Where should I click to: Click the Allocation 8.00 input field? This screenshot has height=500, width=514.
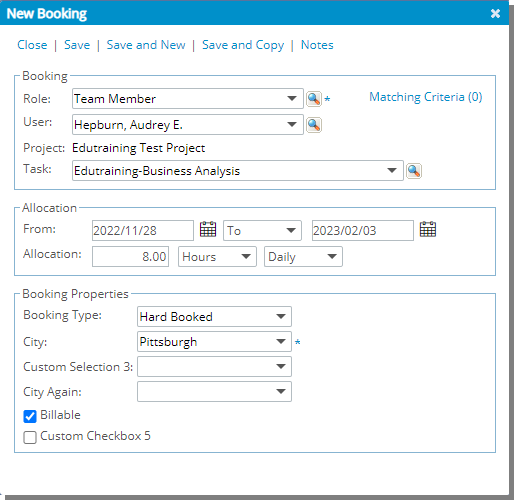130,257
